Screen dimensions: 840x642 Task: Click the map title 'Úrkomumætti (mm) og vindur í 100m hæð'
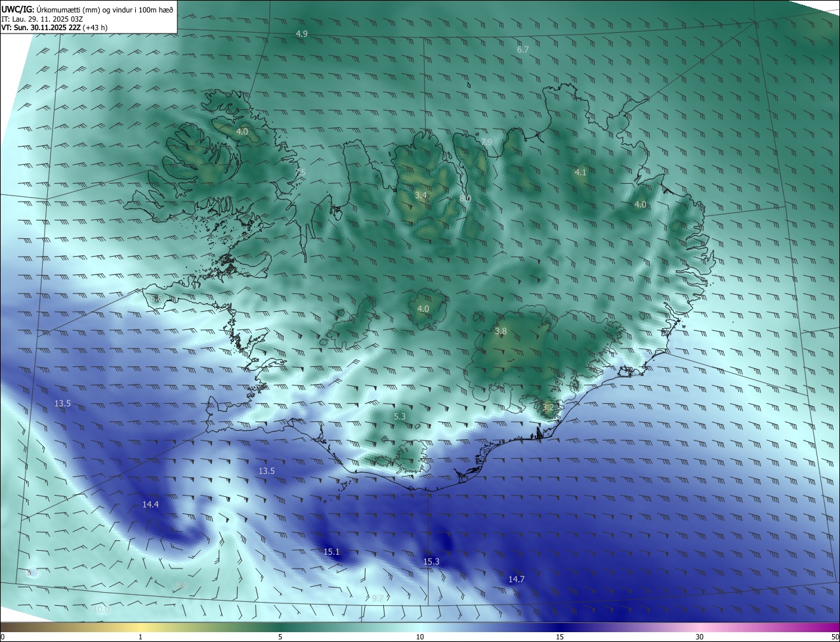(x=104, y=9)
